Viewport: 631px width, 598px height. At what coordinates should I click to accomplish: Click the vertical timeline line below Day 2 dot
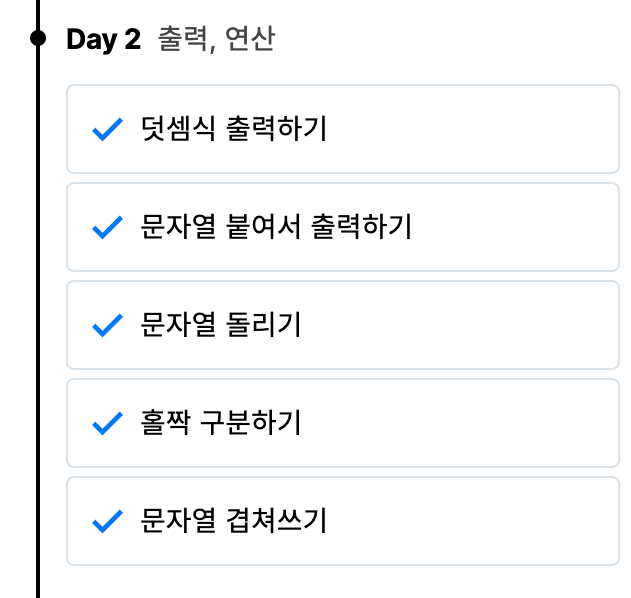38,300
